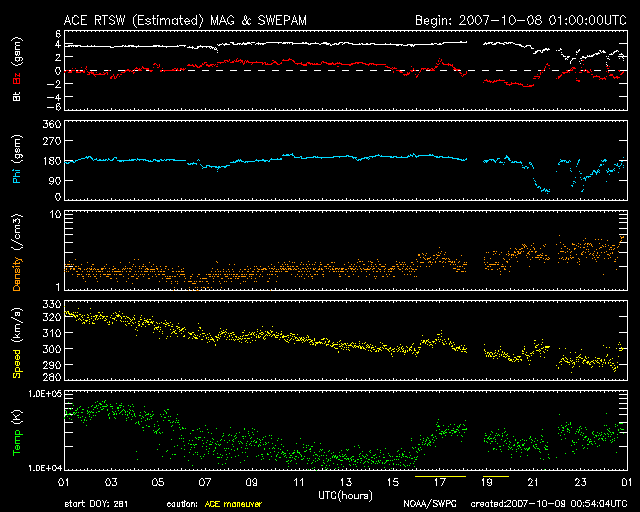Click the '360' tick label on Phi axis
Image resolution: width=640 pixels, height=512 pixels.
pyautogui.click(x=51, y=125)
